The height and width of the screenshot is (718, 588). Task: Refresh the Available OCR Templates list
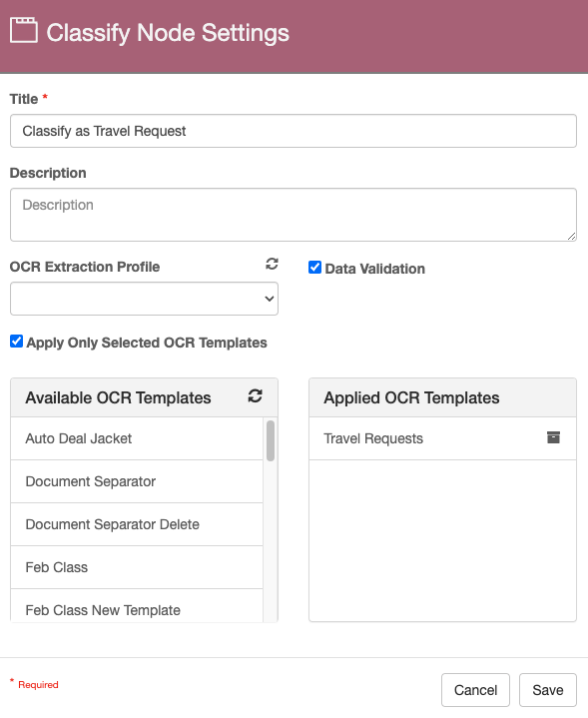click(256, 396)
